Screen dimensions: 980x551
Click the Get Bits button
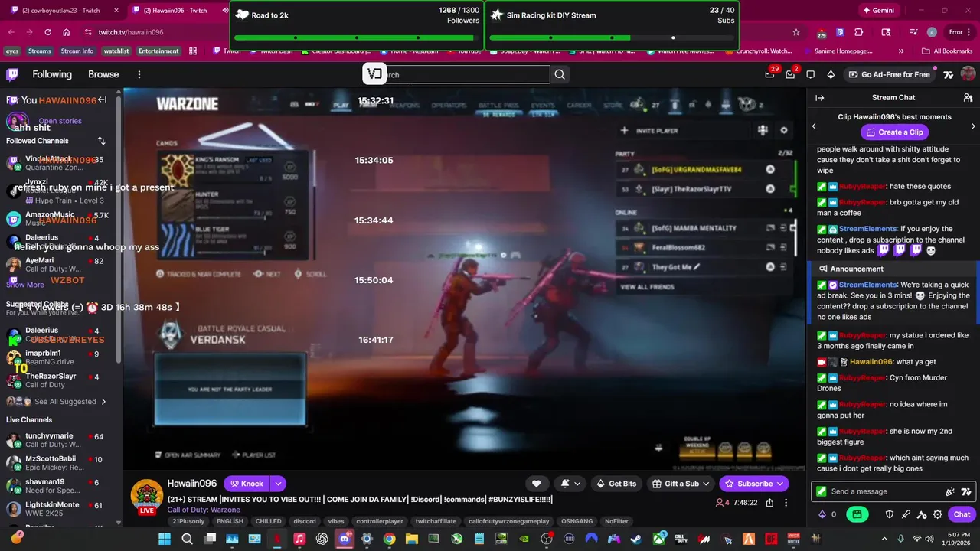[616, 484]
